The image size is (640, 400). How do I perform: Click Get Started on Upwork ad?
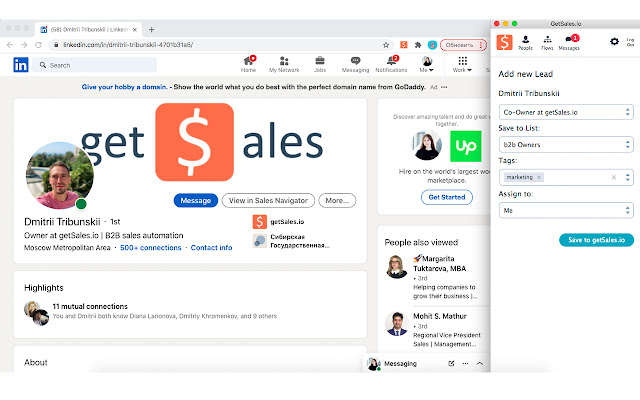(x=447, y=197)
